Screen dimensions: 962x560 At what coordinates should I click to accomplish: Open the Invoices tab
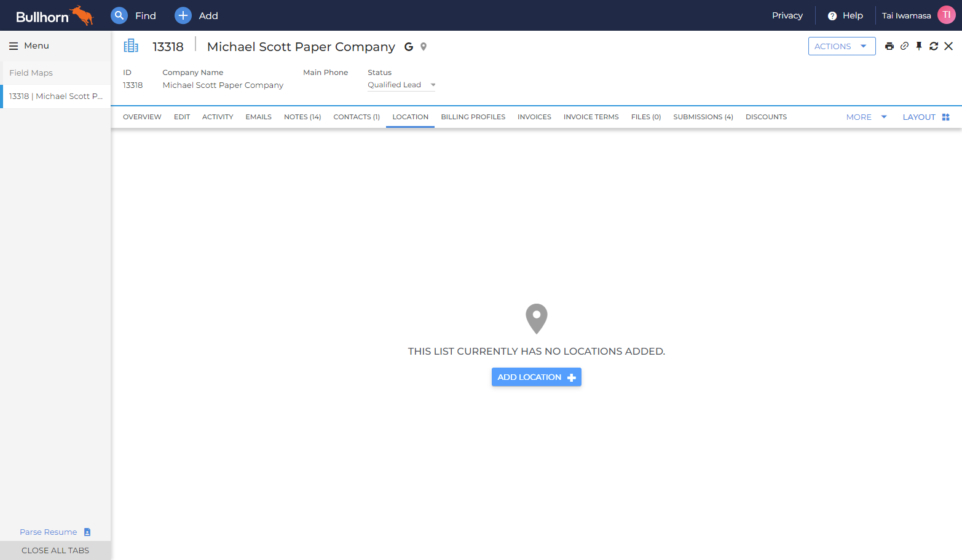(534, 117)
